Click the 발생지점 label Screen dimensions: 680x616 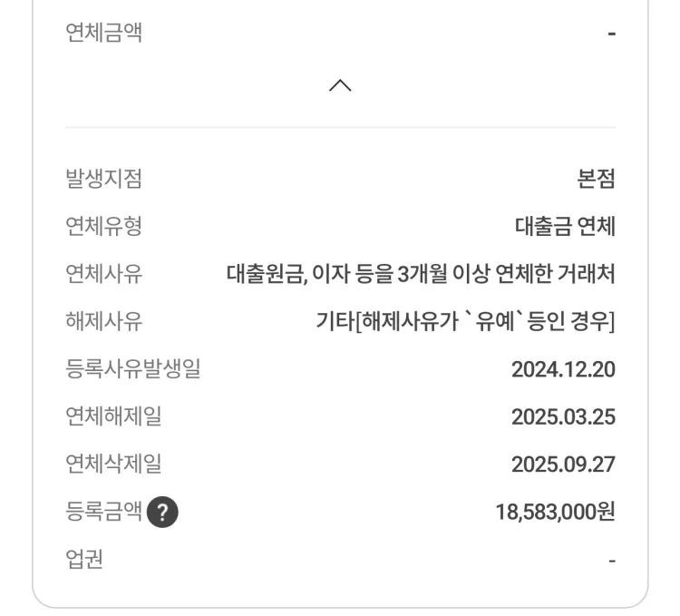[104, 180]
